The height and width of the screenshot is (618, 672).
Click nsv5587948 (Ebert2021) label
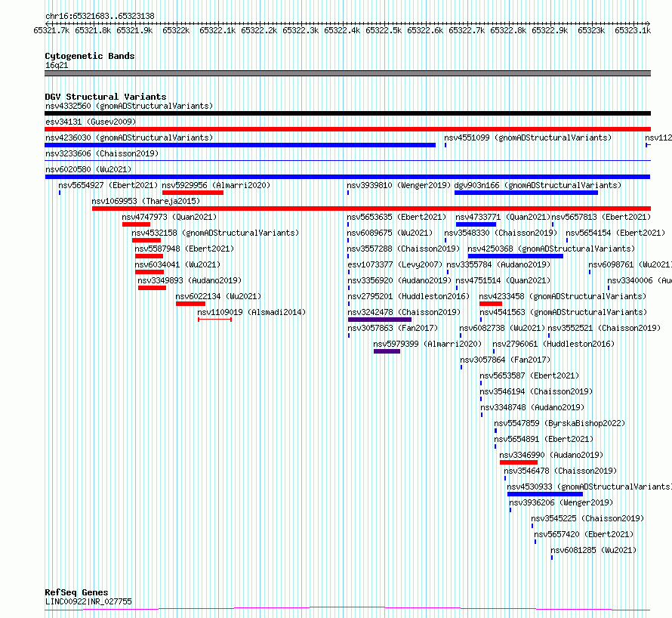click(x=184, y=249)
